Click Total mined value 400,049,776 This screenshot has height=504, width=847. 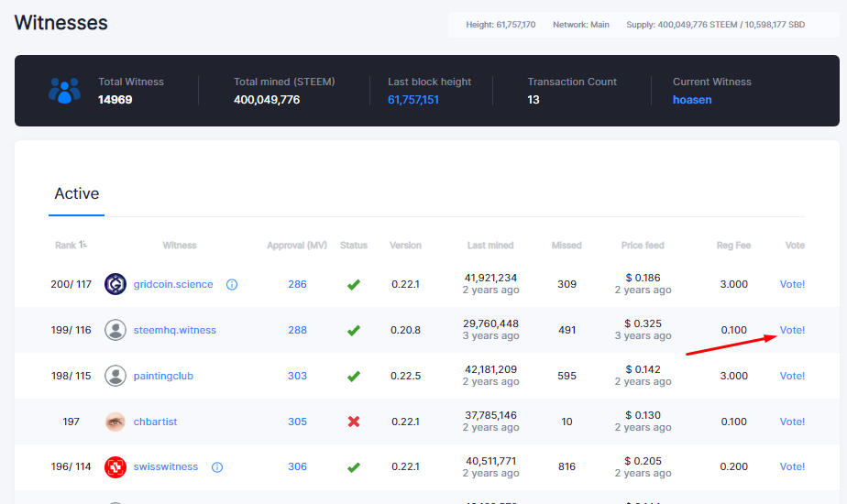[267, 100]
